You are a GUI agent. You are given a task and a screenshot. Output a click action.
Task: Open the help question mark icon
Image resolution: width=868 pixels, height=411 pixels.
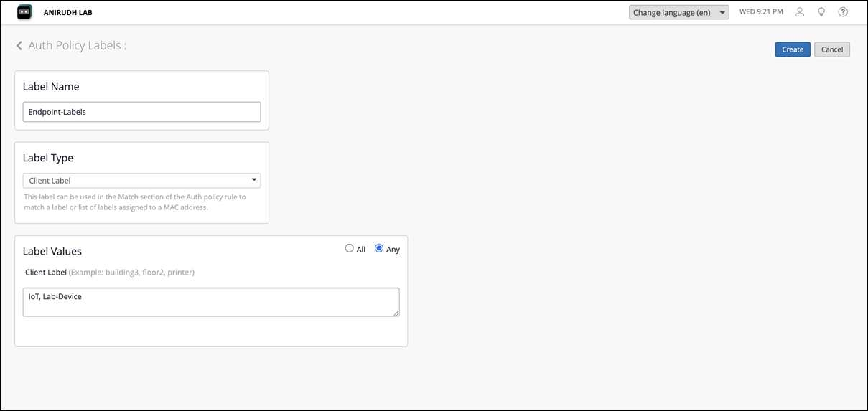coord(843,12)
